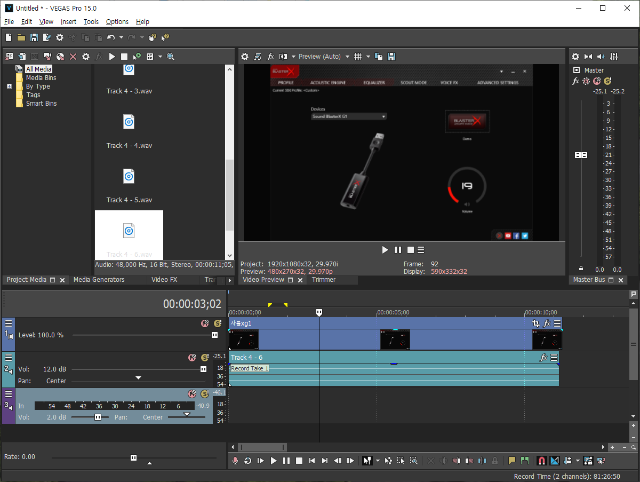Click the Track 4 - 6 audio event
640x482 pixels.
[x=393, y=369]
